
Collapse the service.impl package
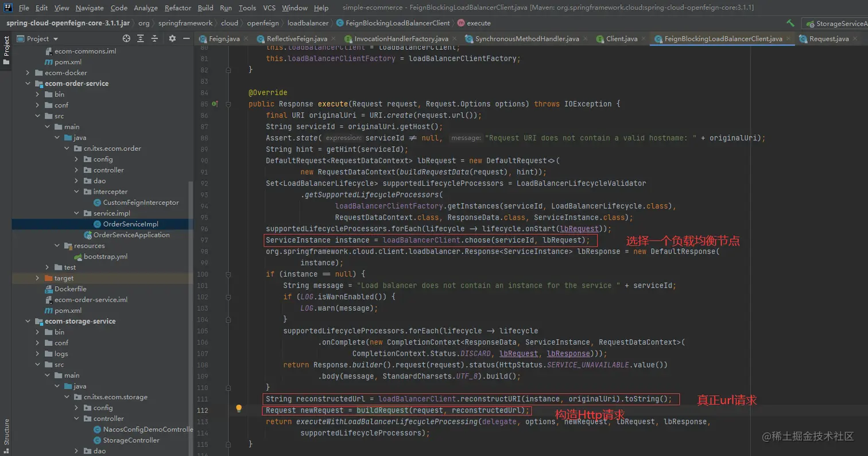[x=76, y=213]
